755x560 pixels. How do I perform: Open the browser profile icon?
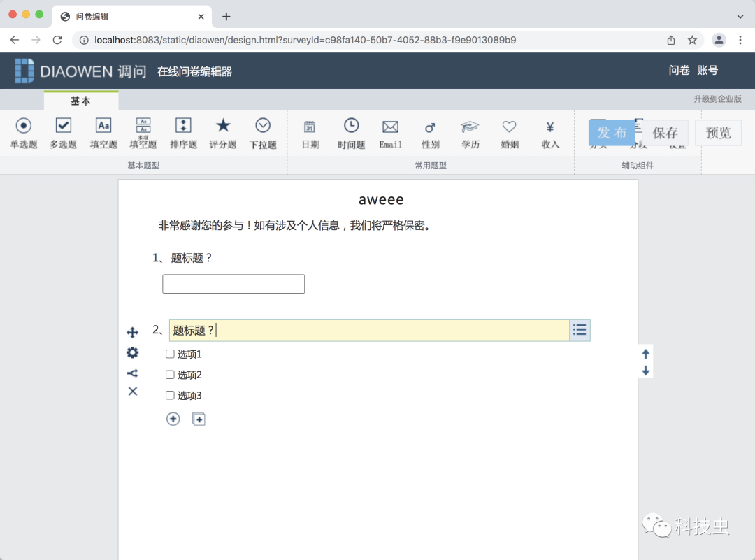[x=719, y=40]
